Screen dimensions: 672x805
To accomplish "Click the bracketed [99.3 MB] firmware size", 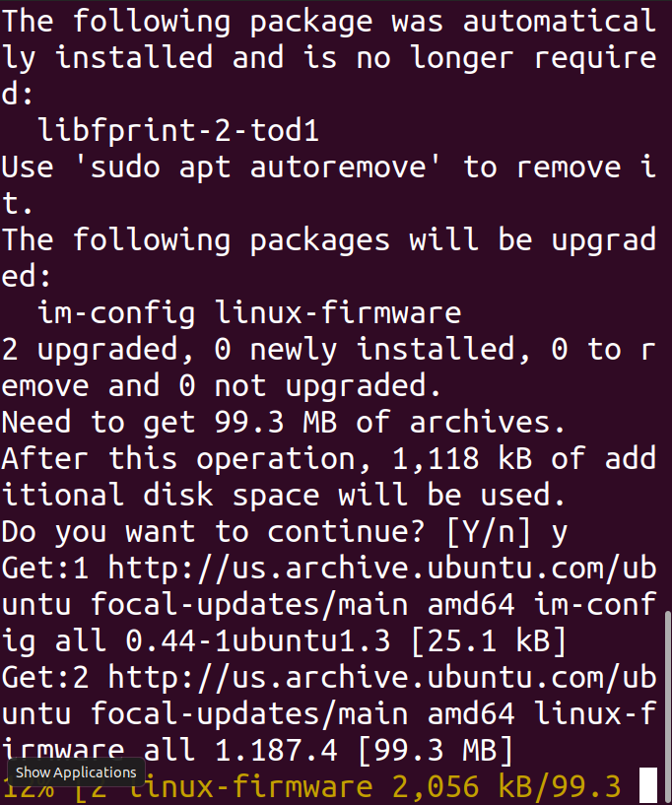I will (435, 752).
